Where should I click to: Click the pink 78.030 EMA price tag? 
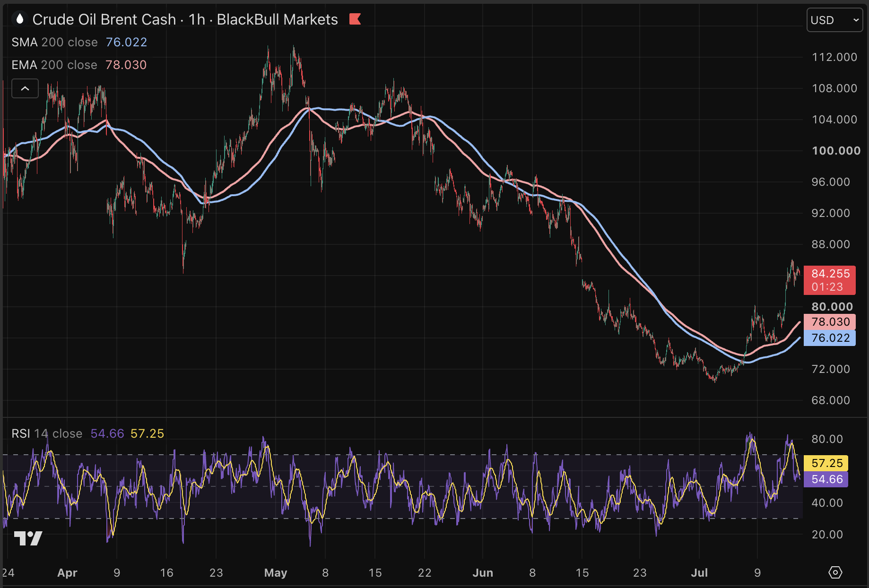tap(830, 322)
